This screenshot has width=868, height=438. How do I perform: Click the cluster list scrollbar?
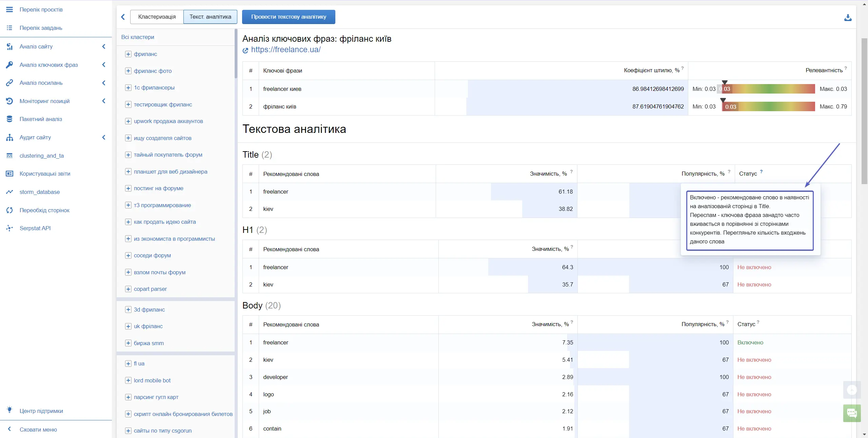pyautogui.click(x=236, y=54)
